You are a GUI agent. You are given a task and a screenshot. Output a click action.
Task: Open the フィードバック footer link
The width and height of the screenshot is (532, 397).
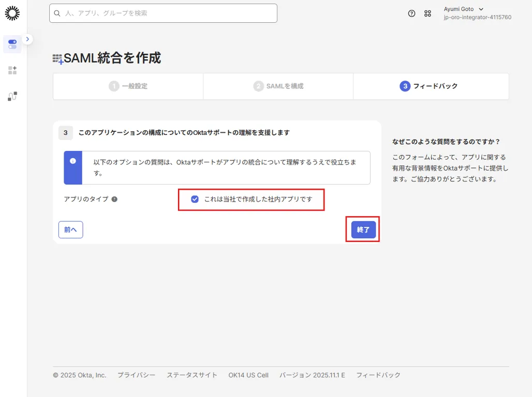378,375
